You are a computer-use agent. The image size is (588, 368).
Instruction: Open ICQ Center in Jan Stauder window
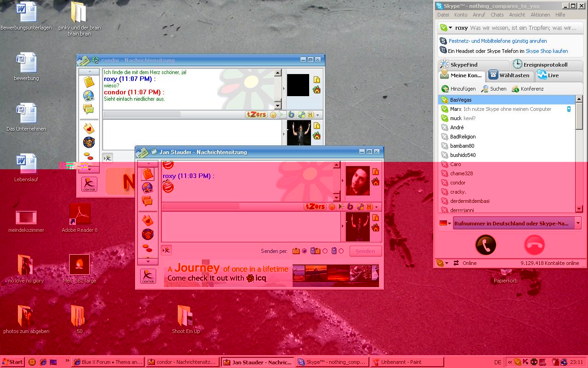(x=148, y=276)
